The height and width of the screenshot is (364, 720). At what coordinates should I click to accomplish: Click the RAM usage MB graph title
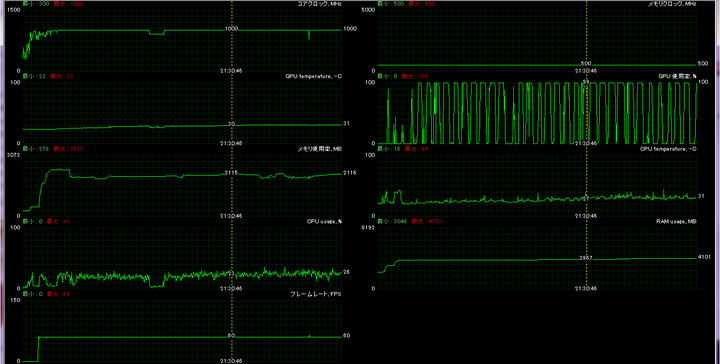(x=676, y=221)
